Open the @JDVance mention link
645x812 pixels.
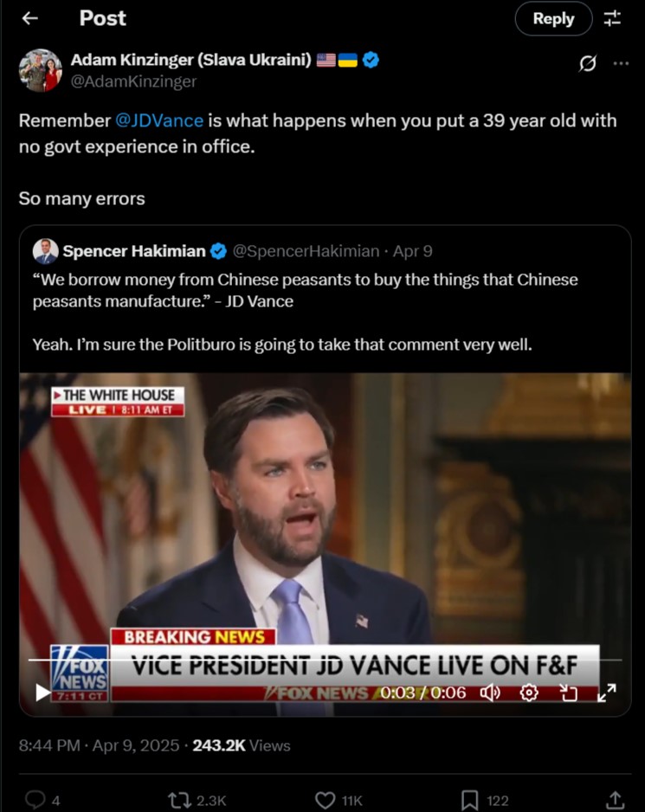coord(159,120)
